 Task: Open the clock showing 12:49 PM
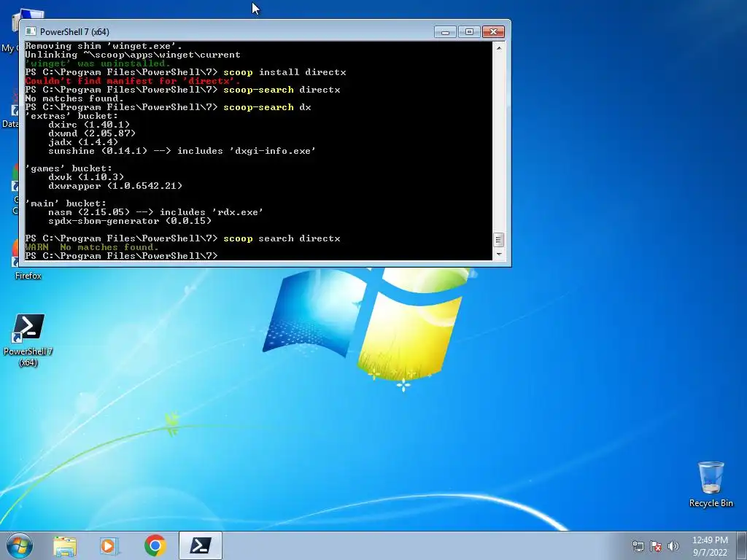coord(710,546)
